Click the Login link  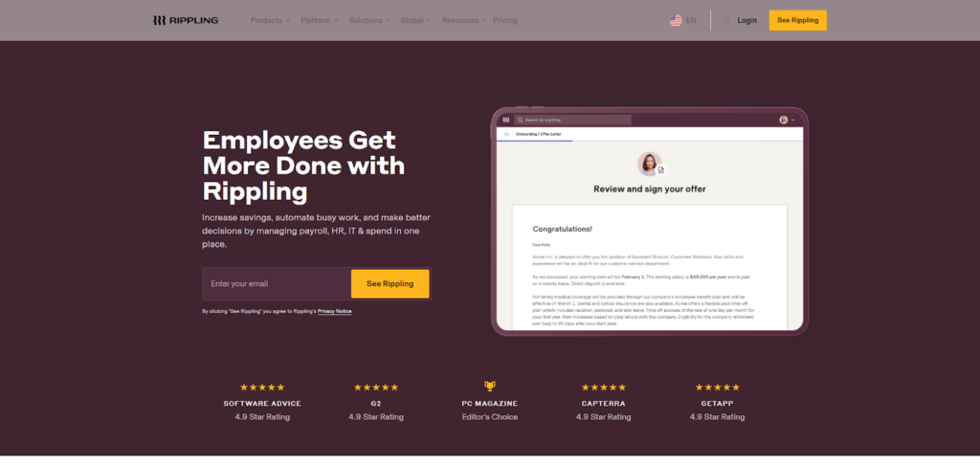[747, 20]
